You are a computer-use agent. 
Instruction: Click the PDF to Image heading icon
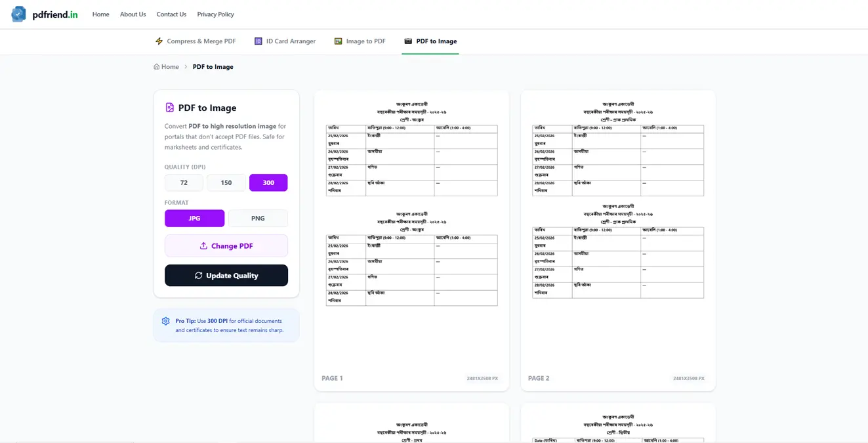click(170, 108)
